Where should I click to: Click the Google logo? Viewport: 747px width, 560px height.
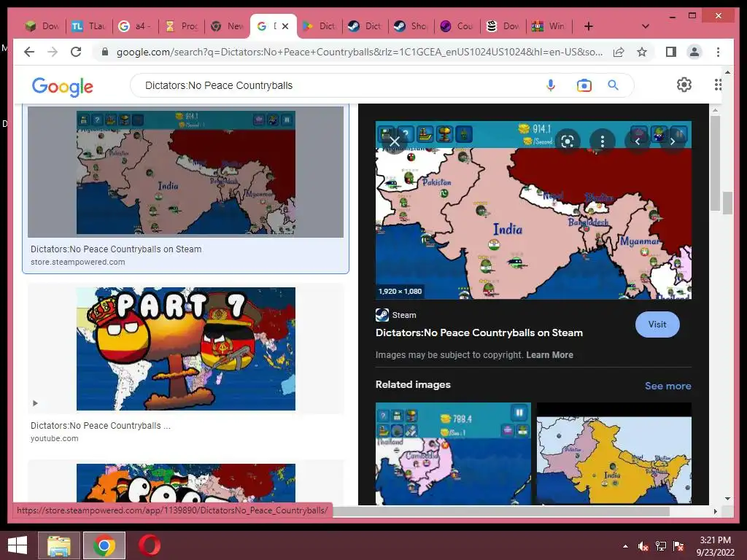[x=63, y=86]
